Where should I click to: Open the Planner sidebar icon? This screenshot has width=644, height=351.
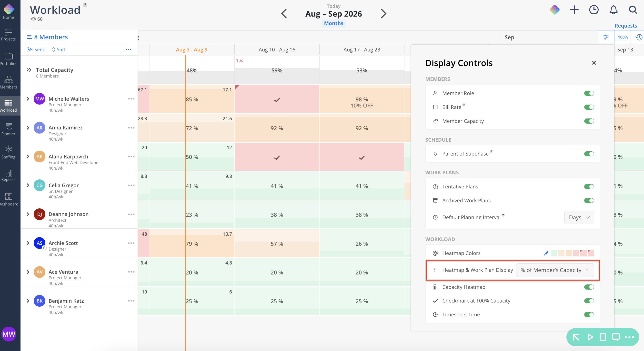[x=9, y=129]
